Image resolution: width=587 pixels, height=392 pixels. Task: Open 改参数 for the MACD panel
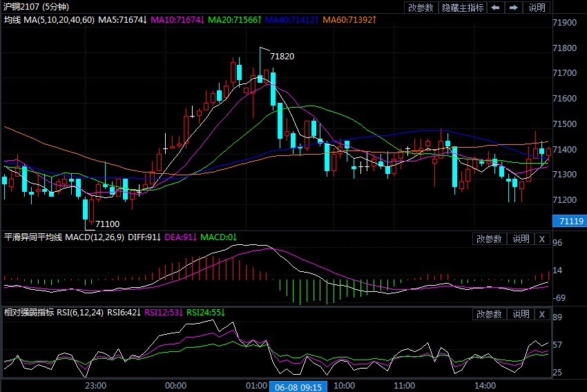490,239
